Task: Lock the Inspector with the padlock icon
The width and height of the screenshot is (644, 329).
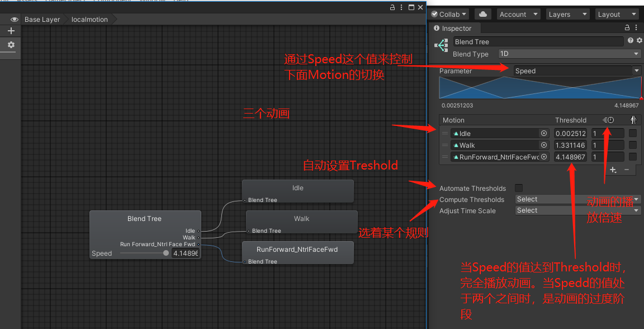Action: click(627, 28)
